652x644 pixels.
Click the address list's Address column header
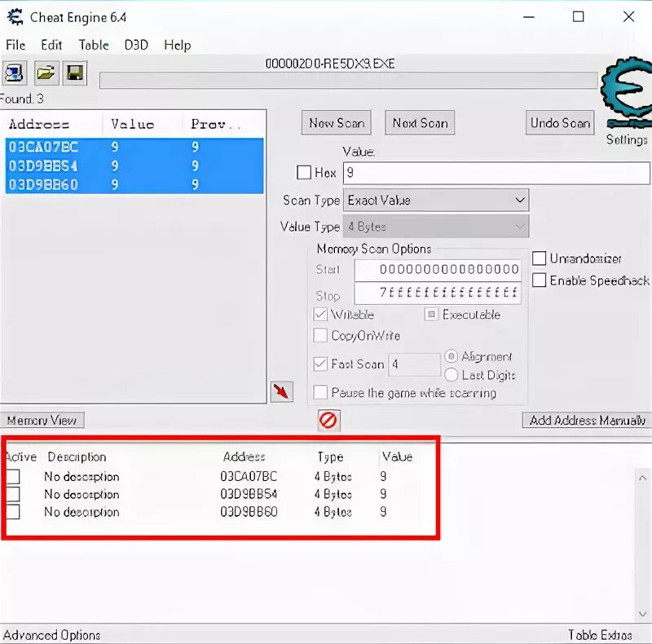(244, 457)
